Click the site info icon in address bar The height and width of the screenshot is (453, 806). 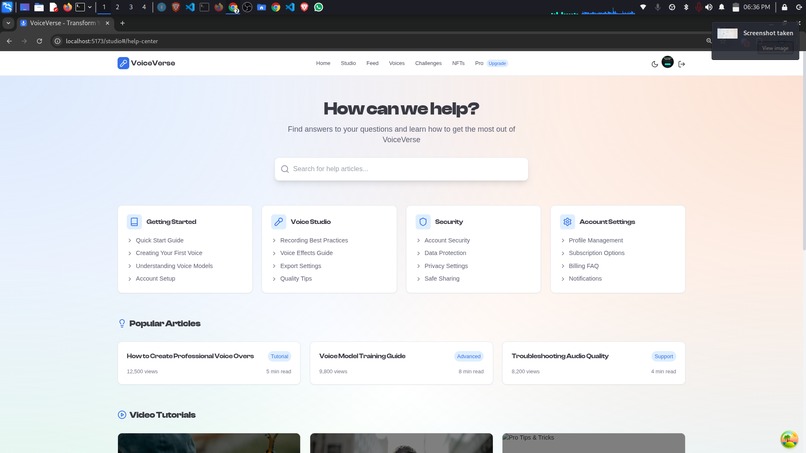(57, 41)
